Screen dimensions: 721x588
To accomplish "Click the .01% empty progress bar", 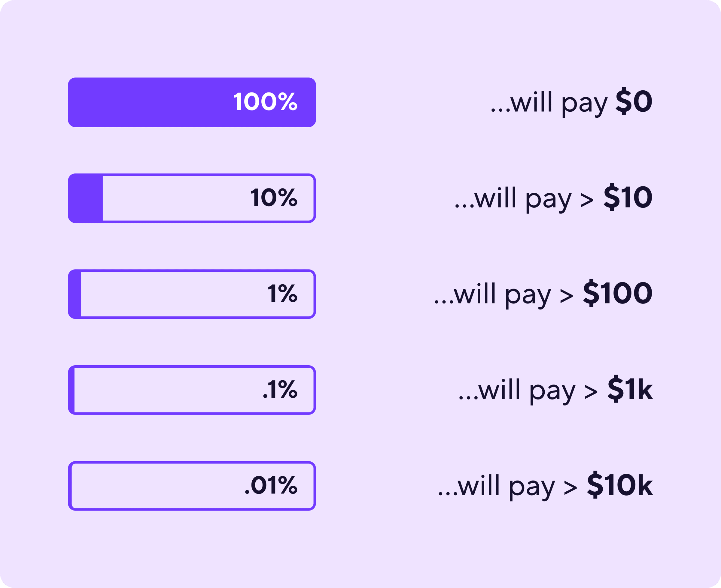I will click(x=192, y=486).
